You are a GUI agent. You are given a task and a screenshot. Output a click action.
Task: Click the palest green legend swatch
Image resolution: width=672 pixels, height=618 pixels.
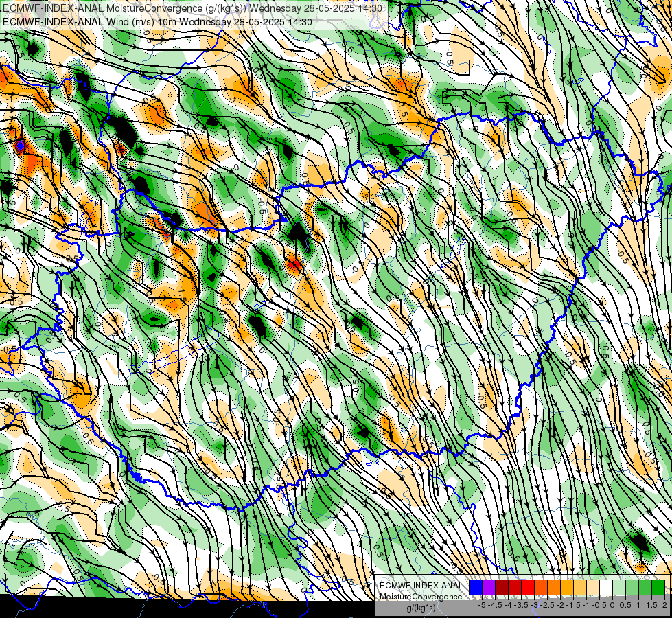619,588
